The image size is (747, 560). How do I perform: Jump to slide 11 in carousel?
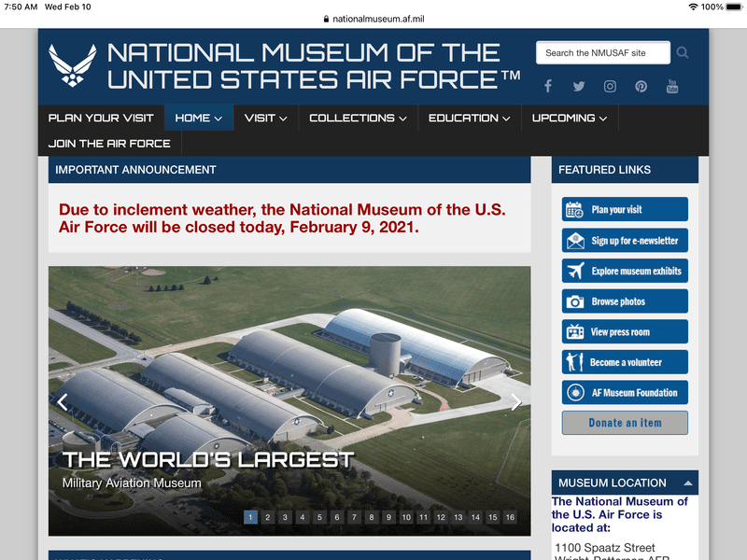[424, 517]
